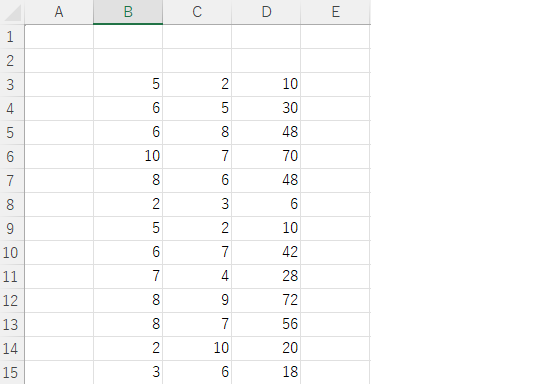This screenshot has height=384, width=536.
Task: Select column E header
Action: coord(335,12)
